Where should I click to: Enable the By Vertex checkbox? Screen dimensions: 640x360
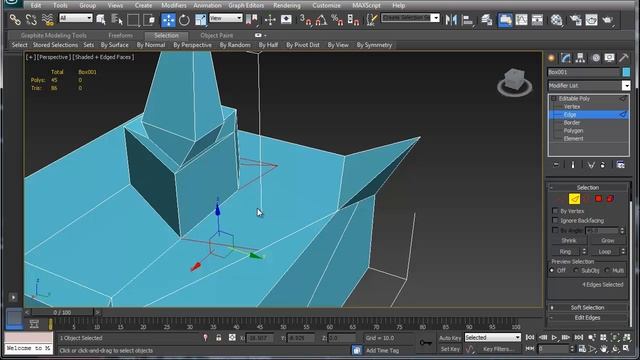[x=555, y=211]
